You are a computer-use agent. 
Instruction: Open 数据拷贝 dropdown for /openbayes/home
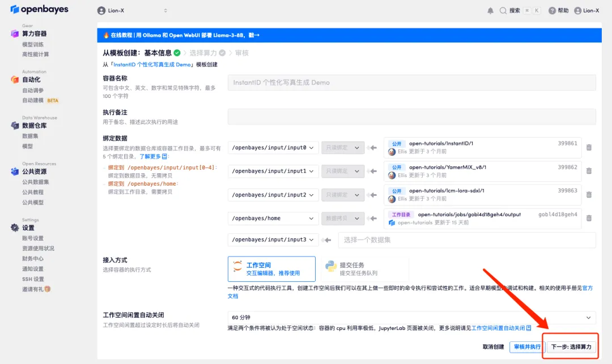click(343, 219)
